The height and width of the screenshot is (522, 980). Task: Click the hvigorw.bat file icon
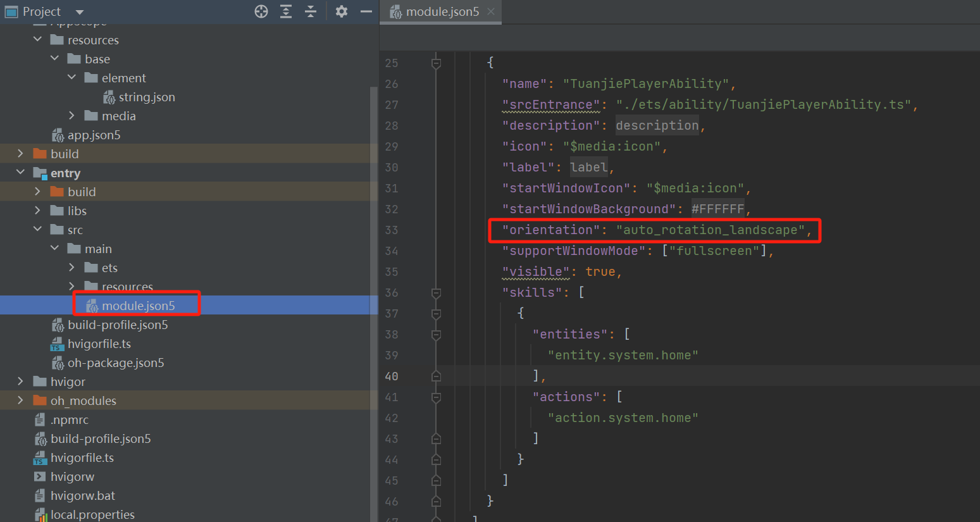[40, 495]
